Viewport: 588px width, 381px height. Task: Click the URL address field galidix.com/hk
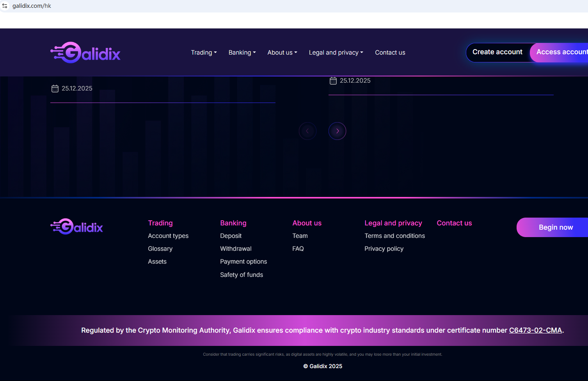(32, 6)
